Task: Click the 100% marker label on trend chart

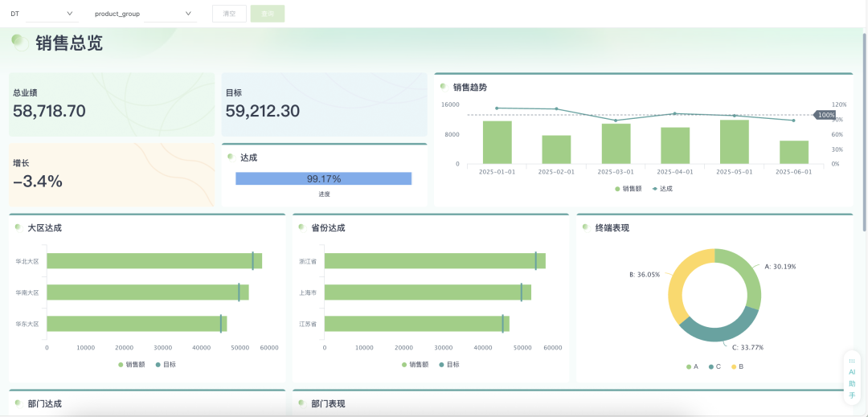Action: [825, 115]
